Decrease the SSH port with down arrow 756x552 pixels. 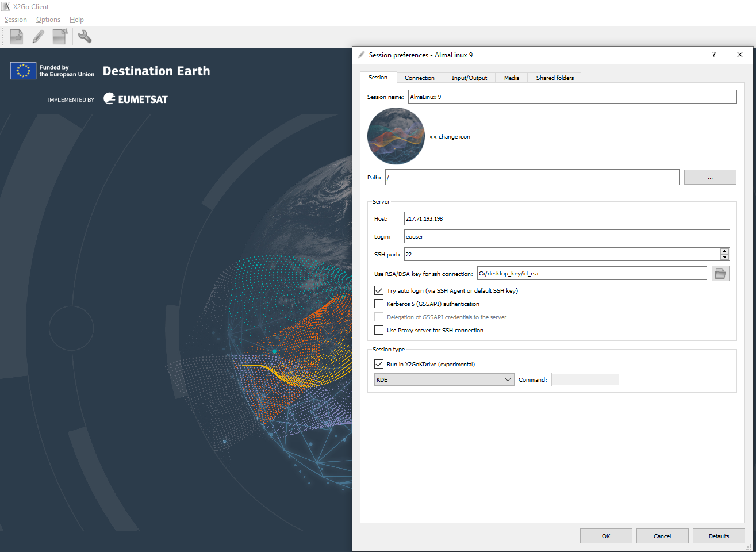point(724,257)
